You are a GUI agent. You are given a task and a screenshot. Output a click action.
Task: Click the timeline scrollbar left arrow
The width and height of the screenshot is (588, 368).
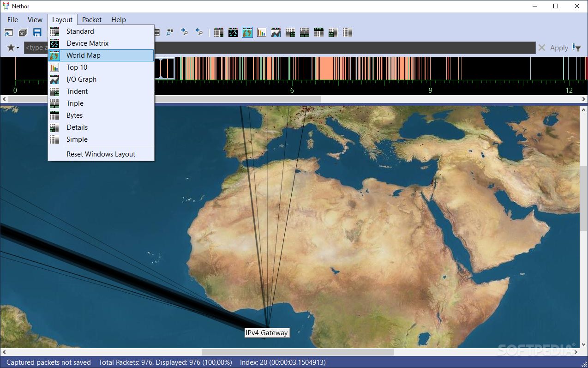[4, 99]
